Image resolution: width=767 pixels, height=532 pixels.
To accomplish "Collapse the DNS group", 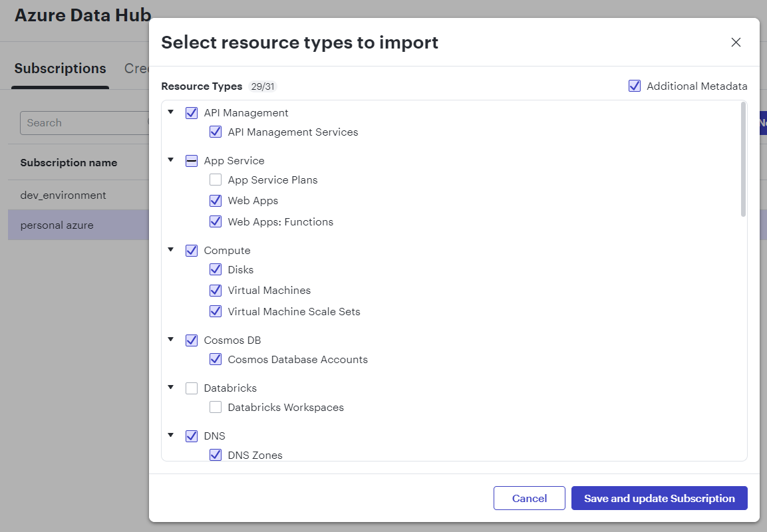I will (x=171, y=435).
